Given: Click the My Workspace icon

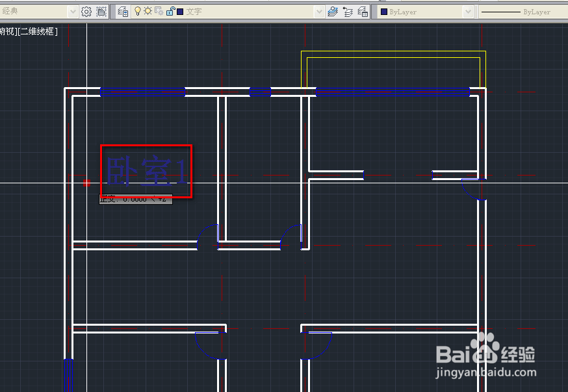Looking at the screenshot, I should 101,12.
